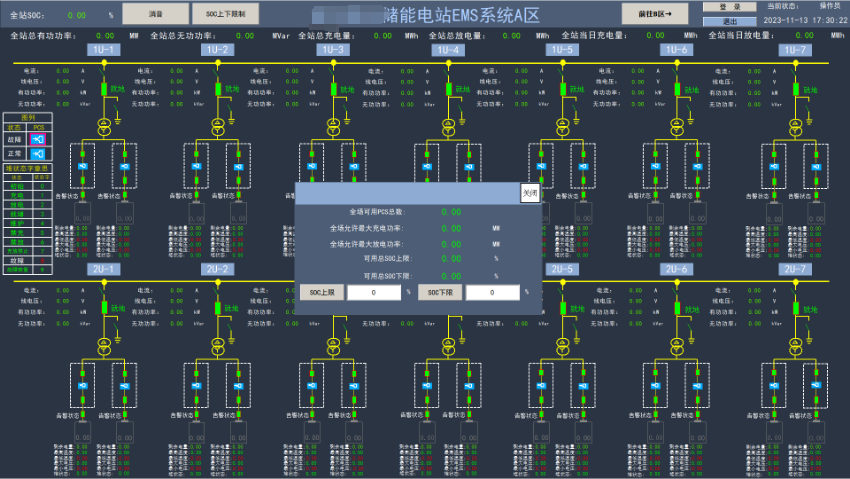This screenshot has height=479, width=850.
Task: Click the SOC上限 set button
Action: [322, 292]
